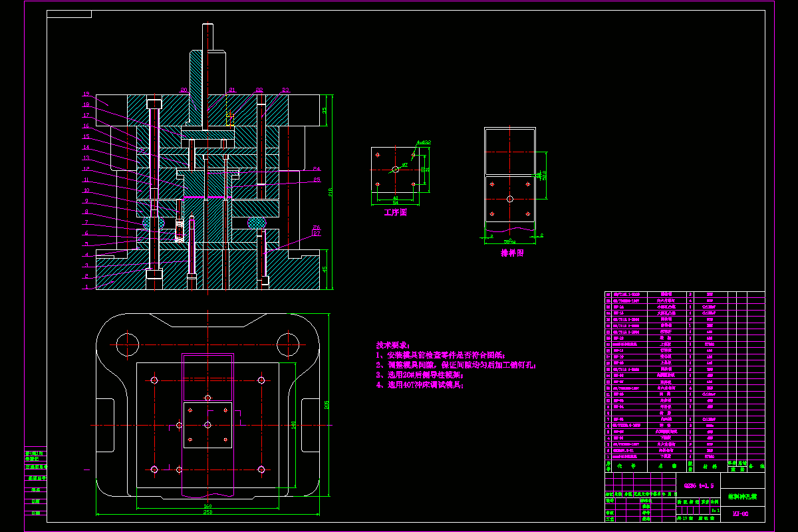The height and width of the screenshot is (532, 798).
Task: Pick part balloon number '6'
Action: pos(86,233)
